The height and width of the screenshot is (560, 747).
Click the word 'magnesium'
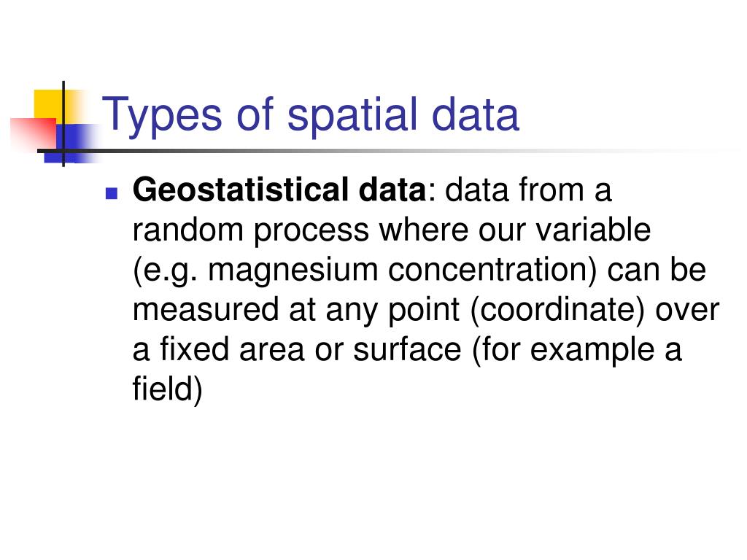coord(293,270)
